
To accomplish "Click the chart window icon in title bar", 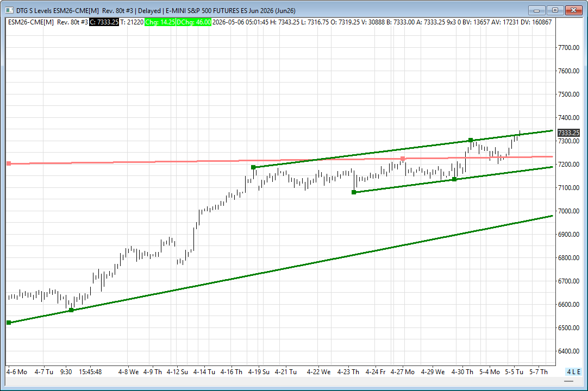I will pyautogui.click(x=9, y=10).
